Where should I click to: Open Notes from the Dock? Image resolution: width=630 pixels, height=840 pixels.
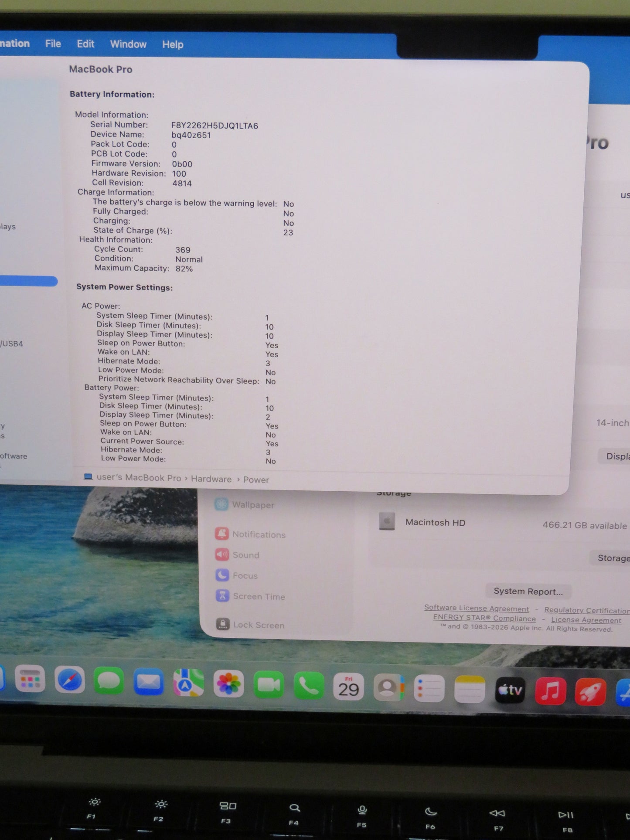[470, 689]
